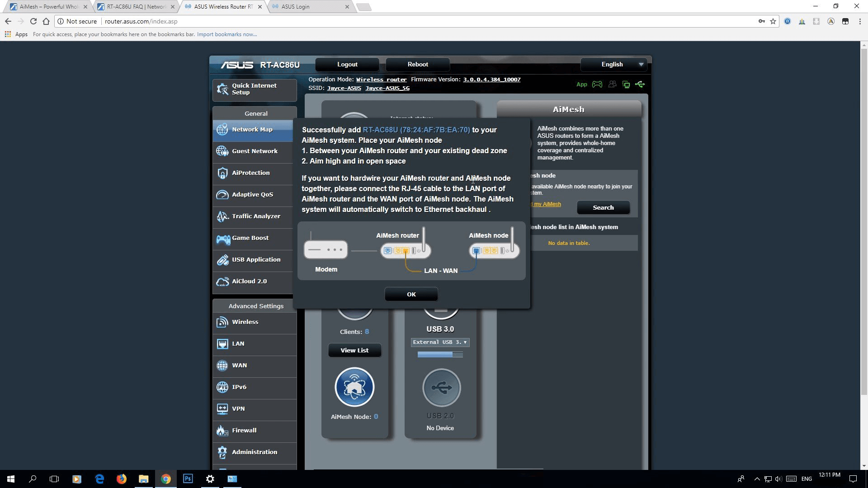868x488 pixels.
Task: Open firmware version 3.0.0.4.384_10007 link
Action: [491, 80]
